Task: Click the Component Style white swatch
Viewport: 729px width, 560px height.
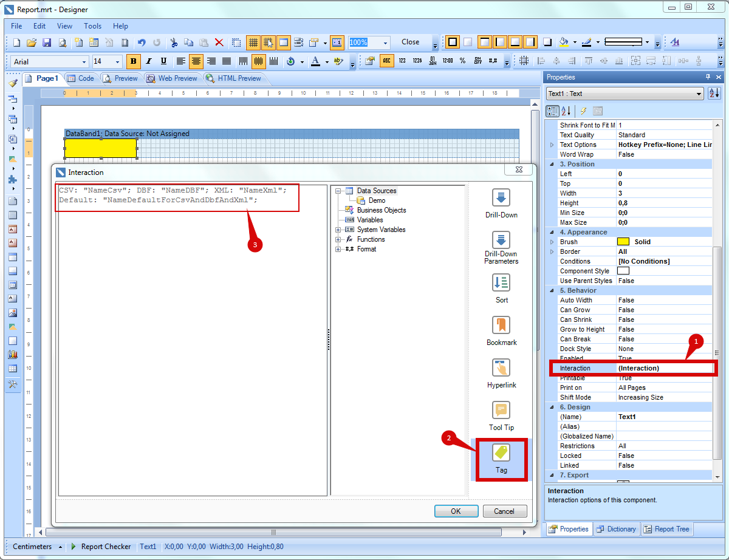Action: [x=623, y=271]
